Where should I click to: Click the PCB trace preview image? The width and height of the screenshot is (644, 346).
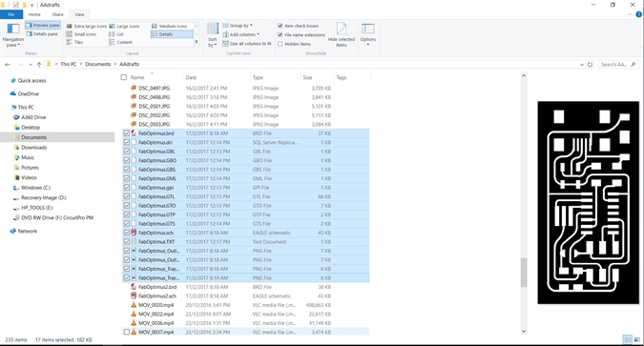[588, 203]
